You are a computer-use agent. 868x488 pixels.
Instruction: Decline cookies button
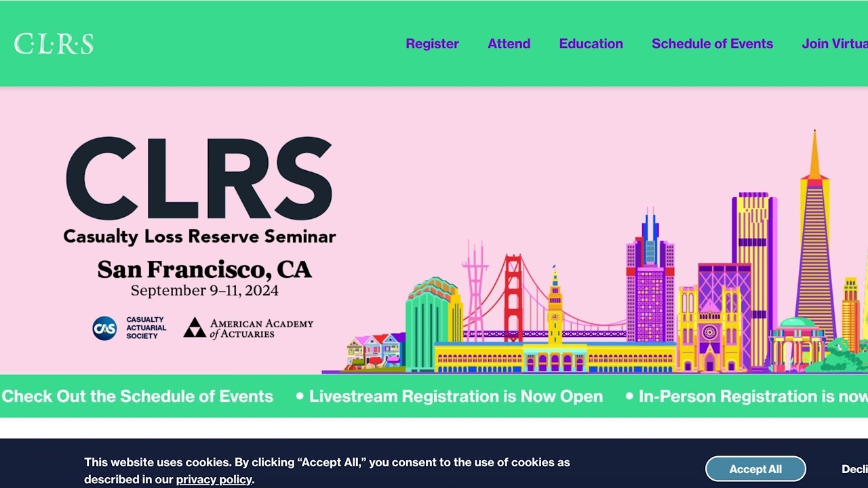pos(854,469)
